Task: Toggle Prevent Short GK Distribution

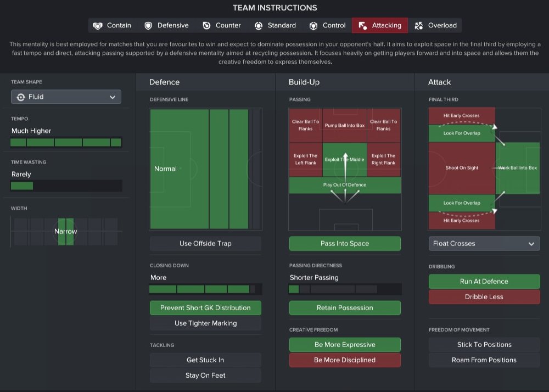Action: coord(205,308)
